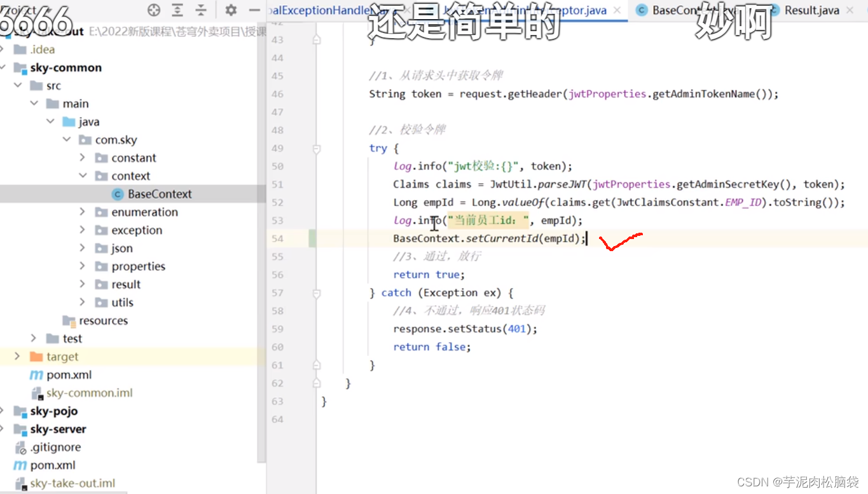Select sky-take-out.iml file

click(72, 483)
